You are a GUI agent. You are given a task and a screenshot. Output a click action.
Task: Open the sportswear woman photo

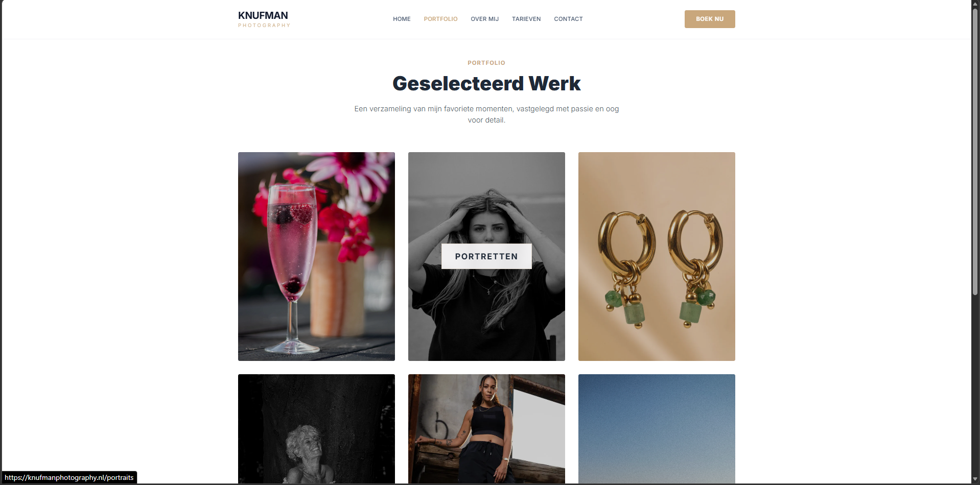(486, 429)
